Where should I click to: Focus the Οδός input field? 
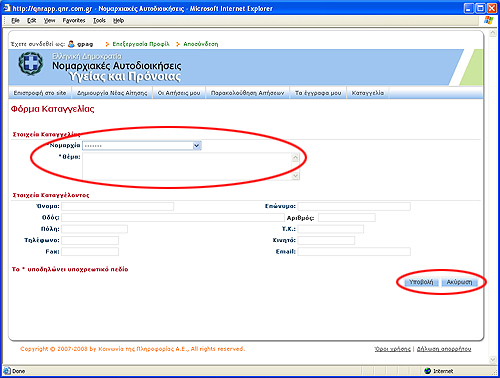coord(173,218)
